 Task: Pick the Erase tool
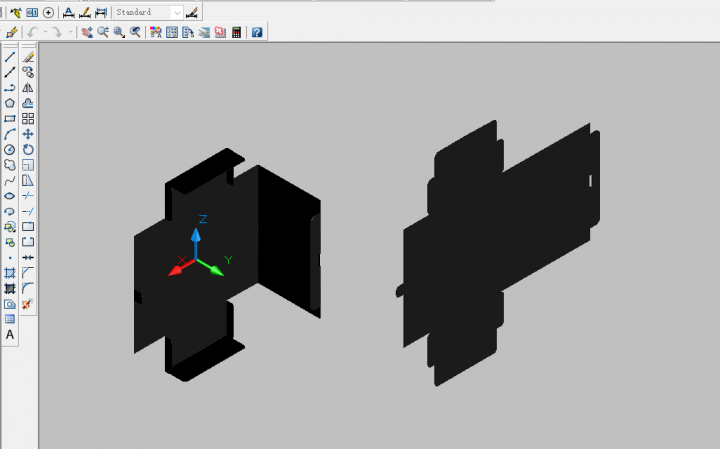[x=28, y=57]
